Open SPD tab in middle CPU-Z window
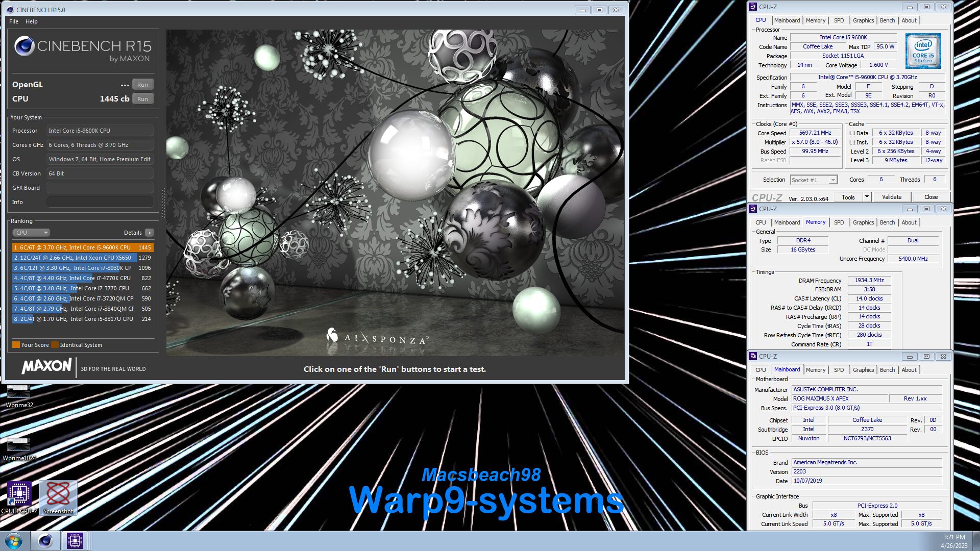Screen dimensions: 980x551 pyautogui.click(x=839, y=222)
